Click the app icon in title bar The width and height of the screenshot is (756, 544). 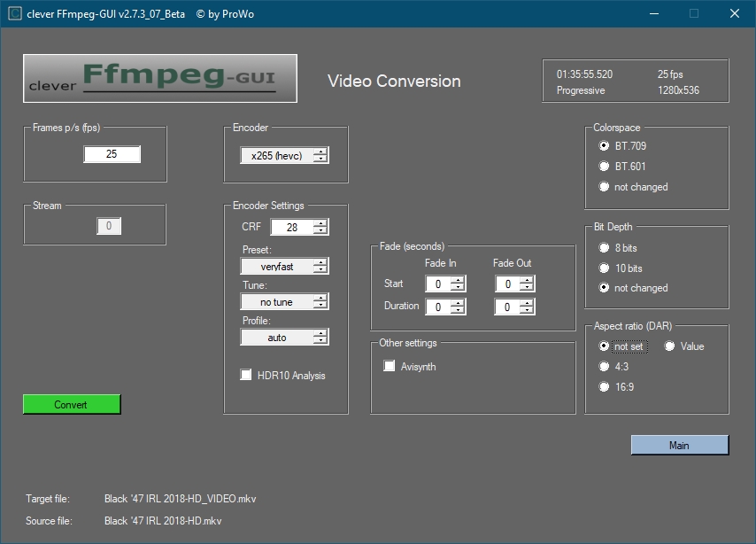click(14, 14)
